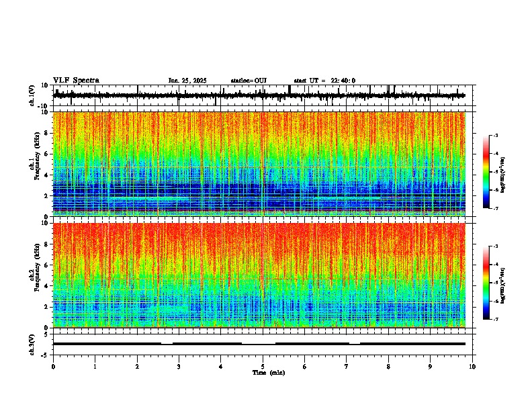Click the ch.1(V) waveform axis label
This screenshot has height=411, width=532.
(32, 95)
